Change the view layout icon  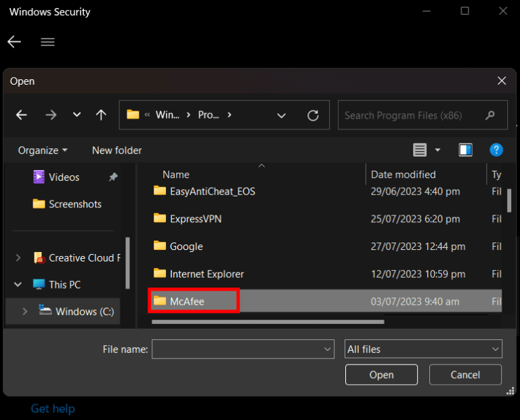point(420,150)
